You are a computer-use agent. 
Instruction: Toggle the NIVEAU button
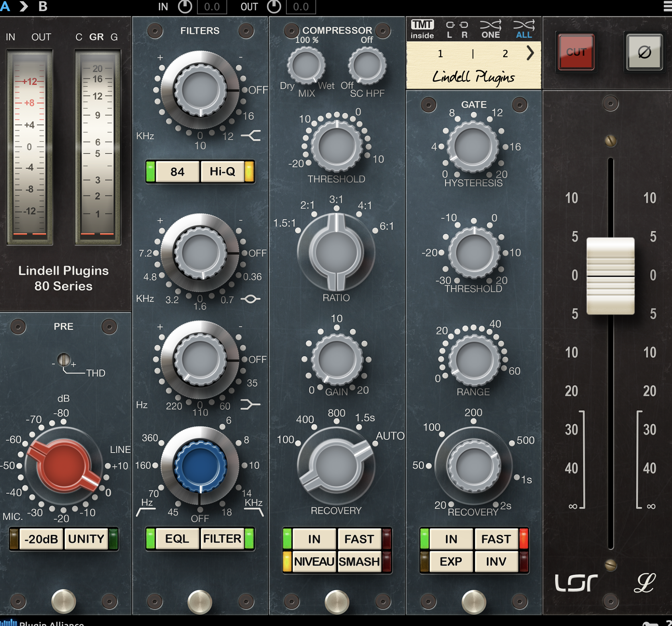point(314,562)
